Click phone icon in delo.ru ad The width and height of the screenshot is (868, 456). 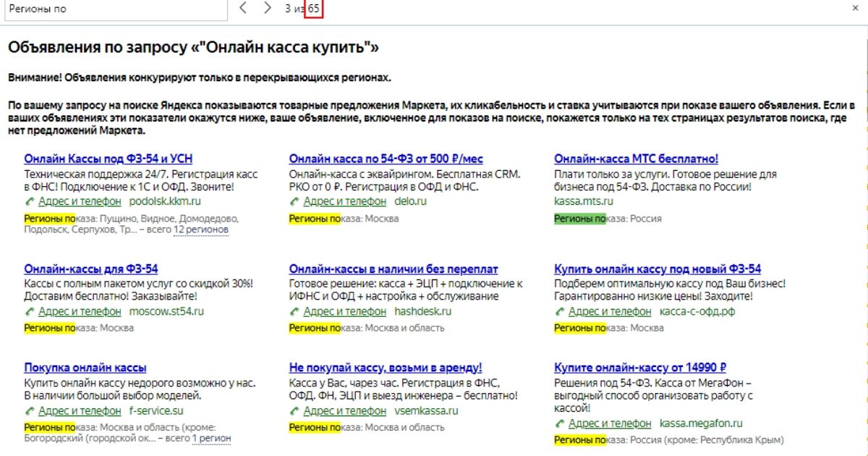(x=294, y=202)
